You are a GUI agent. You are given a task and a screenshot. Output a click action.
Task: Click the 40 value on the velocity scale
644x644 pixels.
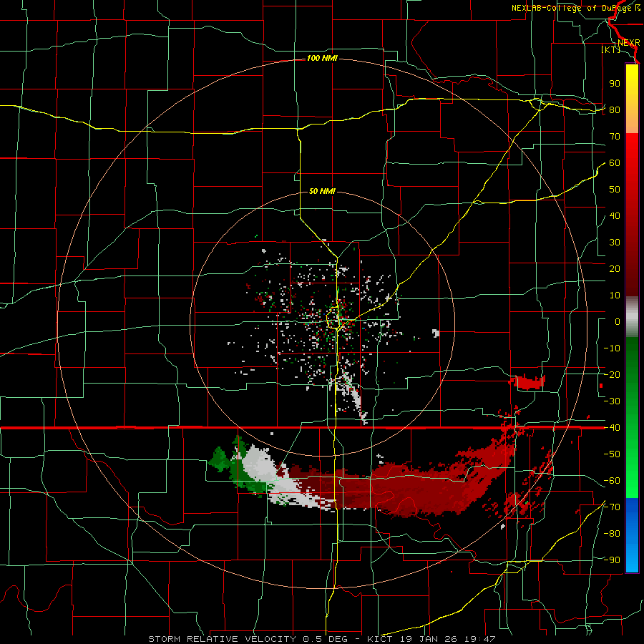pyautogui.click(x=615, y=216)
